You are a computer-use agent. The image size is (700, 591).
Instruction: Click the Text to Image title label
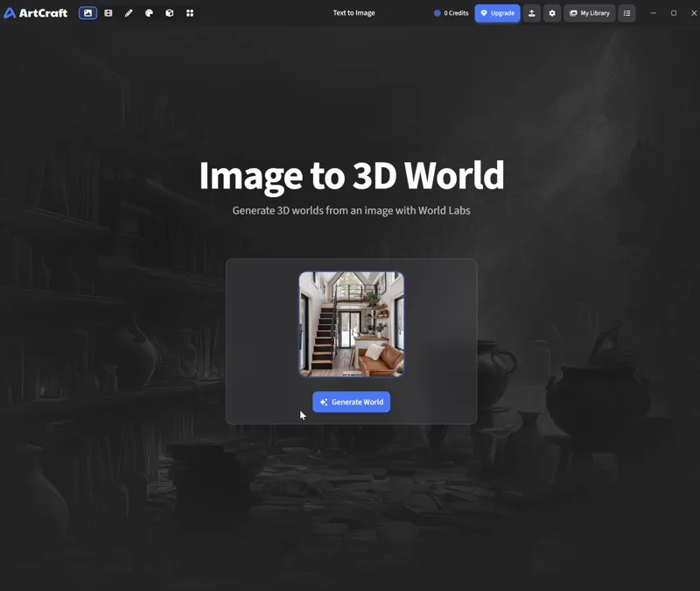pyautogui.click(x=353, y=13)
